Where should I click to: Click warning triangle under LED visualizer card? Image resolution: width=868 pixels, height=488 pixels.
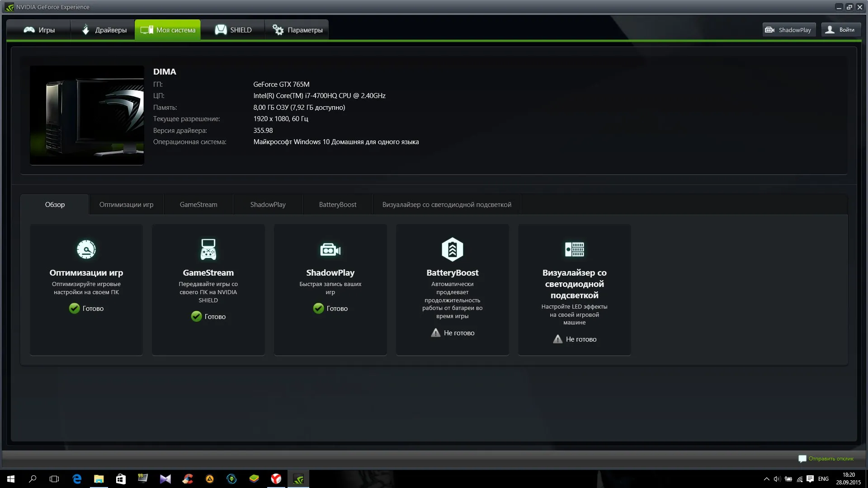pos(558,339)
